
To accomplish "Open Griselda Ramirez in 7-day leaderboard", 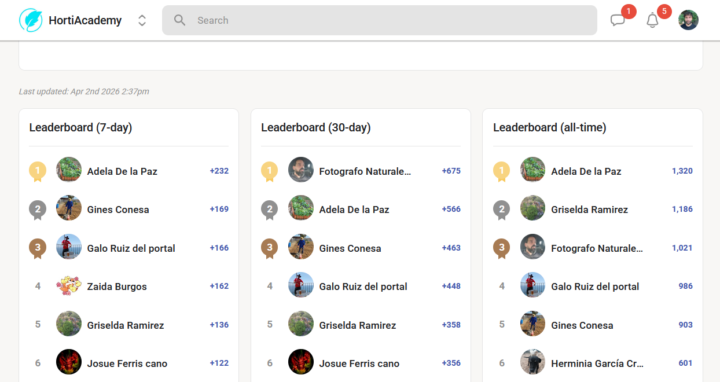I will click(x=125, y=325).
